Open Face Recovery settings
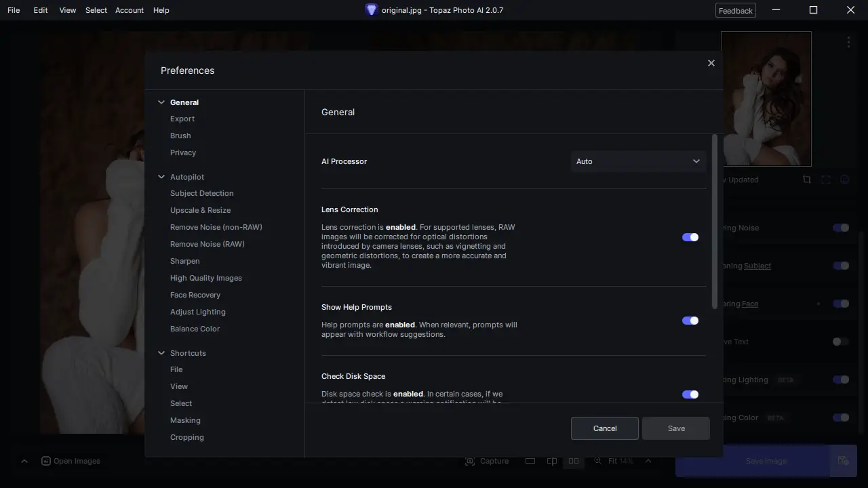 pos(195,295)
